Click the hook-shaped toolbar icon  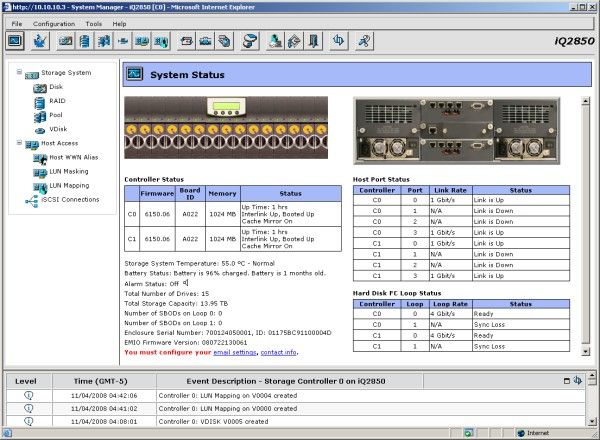[x=250, y=41]
